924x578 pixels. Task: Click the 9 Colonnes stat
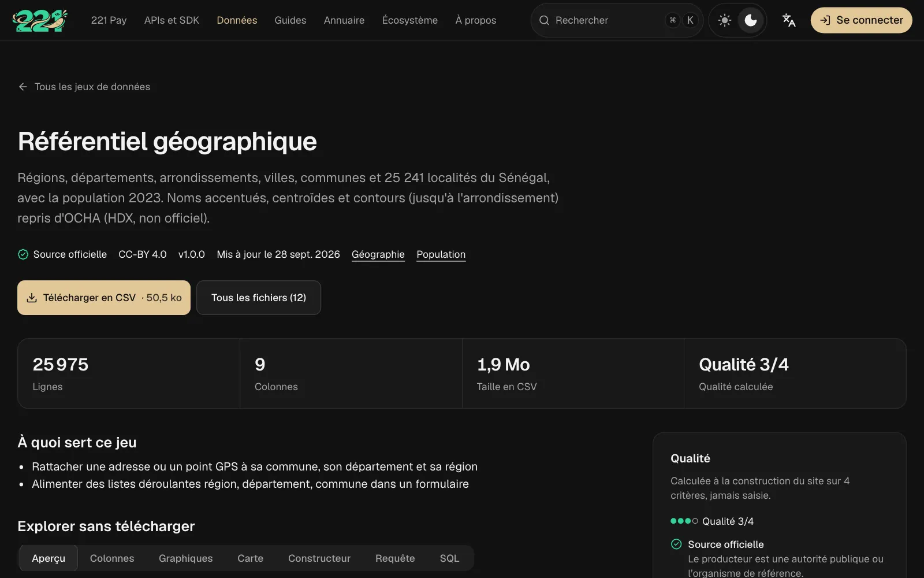click(x=351, y=373)
